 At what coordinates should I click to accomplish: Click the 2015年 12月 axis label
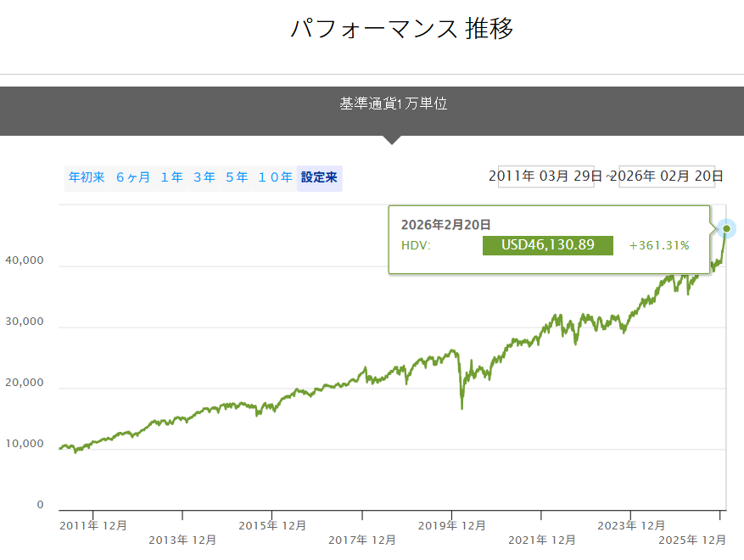272,526
